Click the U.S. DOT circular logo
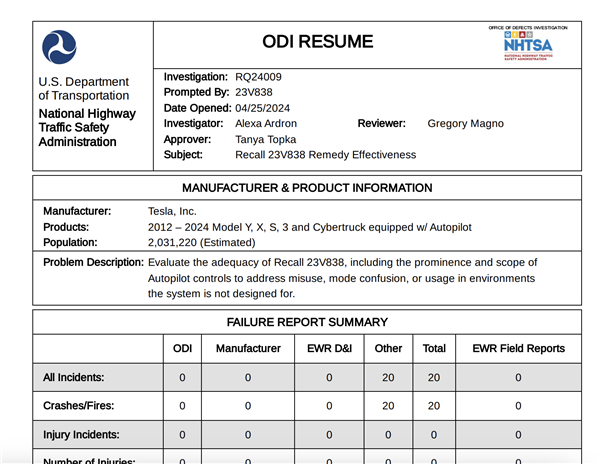 tap(59, 47)
